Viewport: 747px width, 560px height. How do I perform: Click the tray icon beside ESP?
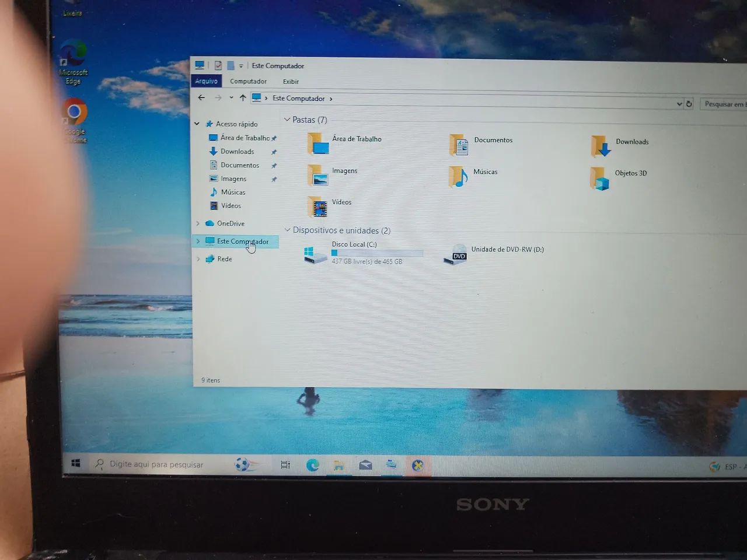[714, 467]
